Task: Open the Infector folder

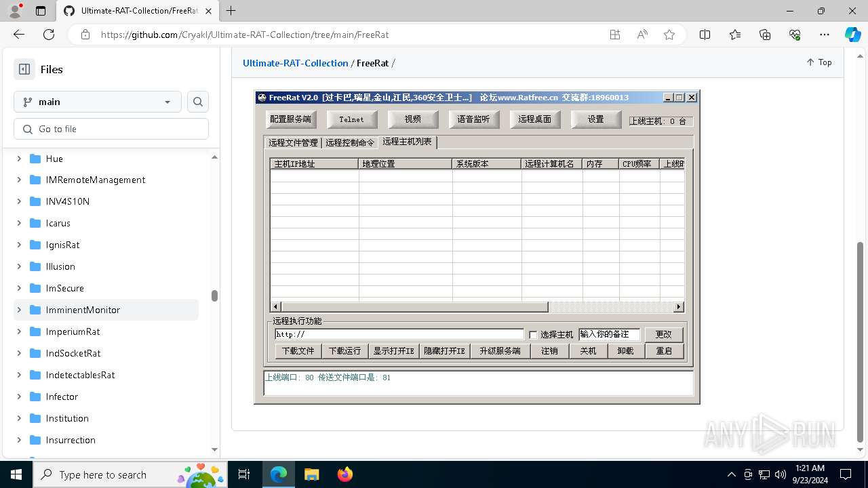Action: pos(62,396)
